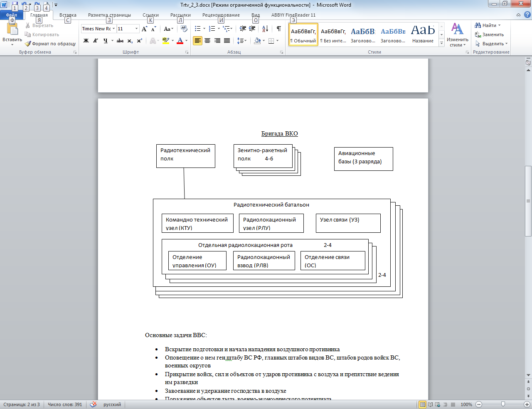Click the Число слов: 391 counter
Image resolution: width=532 pixels, height=409 pixels.
(65, 404)
